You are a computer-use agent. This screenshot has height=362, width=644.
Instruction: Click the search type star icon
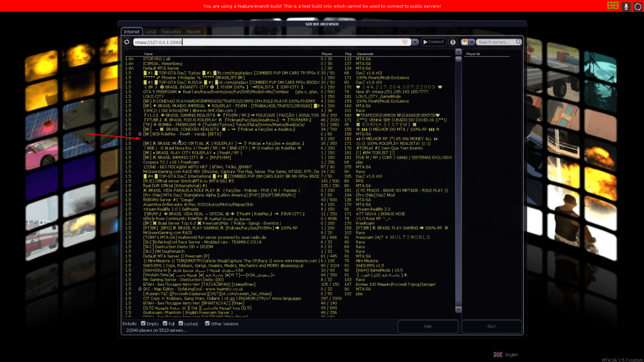[464, 42]
